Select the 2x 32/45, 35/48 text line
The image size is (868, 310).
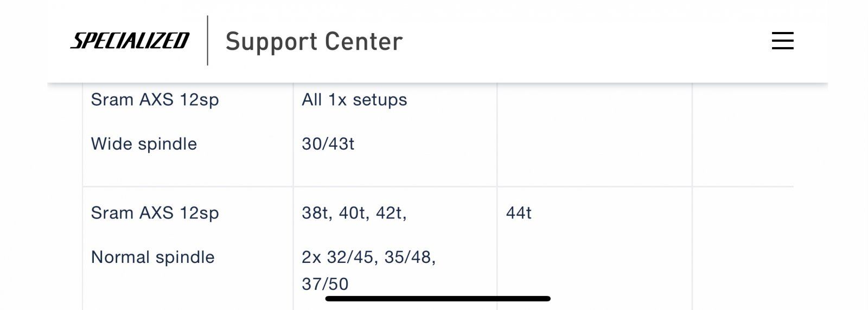point(368,257)
